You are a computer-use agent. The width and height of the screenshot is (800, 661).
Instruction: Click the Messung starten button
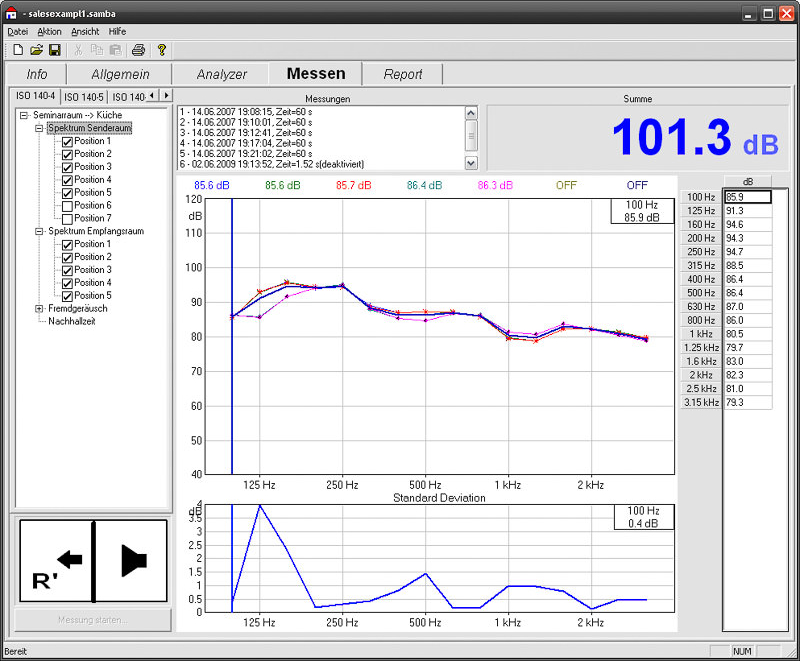[x=93, y=620]
